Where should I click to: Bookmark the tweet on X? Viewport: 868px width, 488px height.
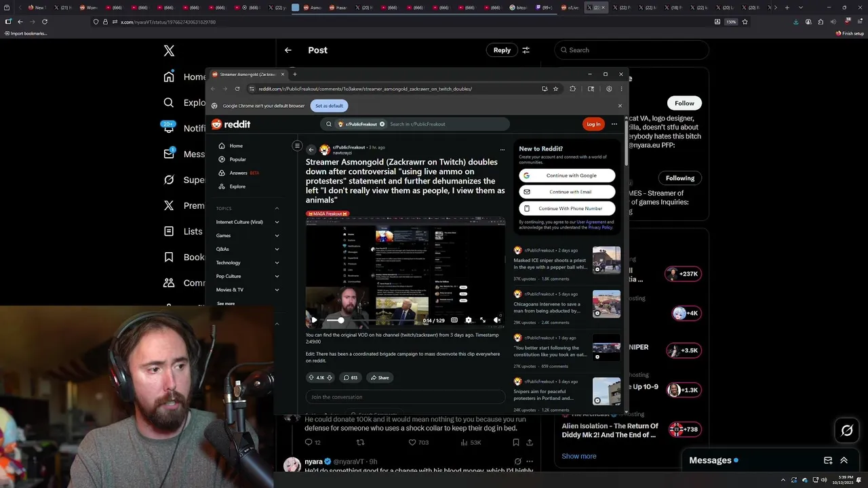(516, 443)
